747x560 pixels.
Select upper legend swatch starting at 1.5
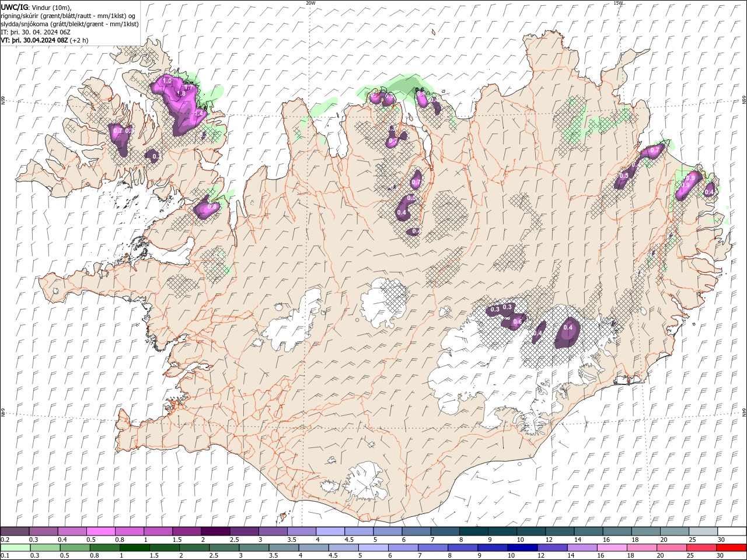coord(187,531)
